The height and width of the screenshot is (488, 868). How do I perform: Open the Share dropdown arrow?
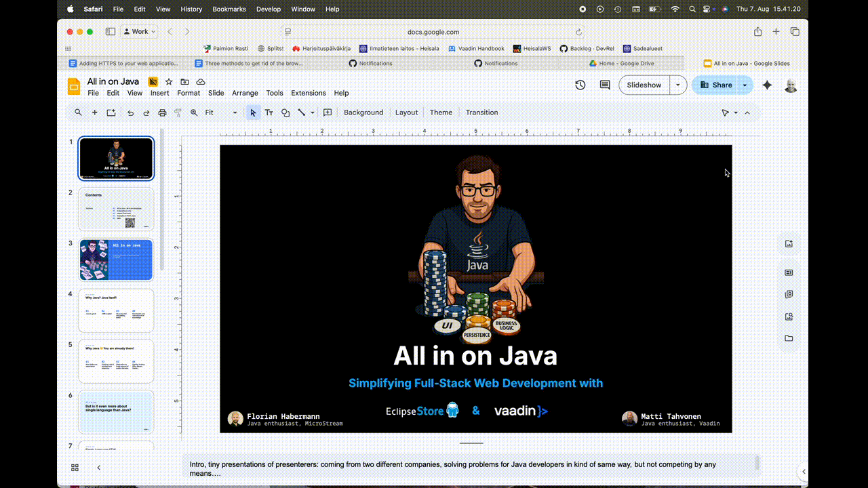[744, 85]
